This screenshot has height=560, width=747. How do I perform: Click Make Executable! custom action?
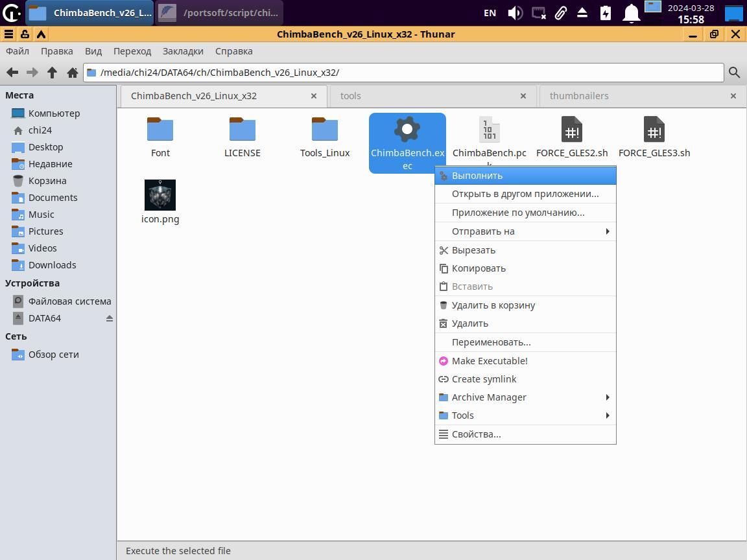(525, 361)
